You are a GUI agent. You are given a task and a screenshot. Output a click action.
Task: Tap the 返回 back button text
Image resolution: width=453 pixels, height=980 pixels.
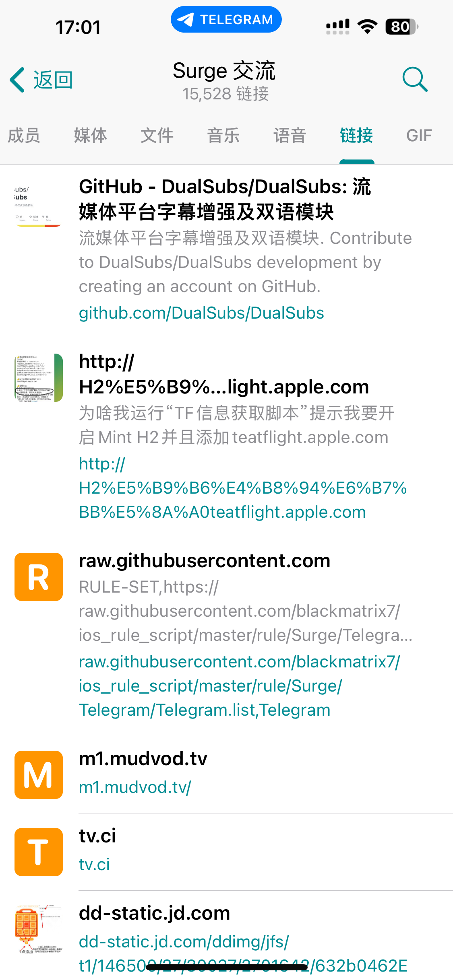(x=53, y=80)
